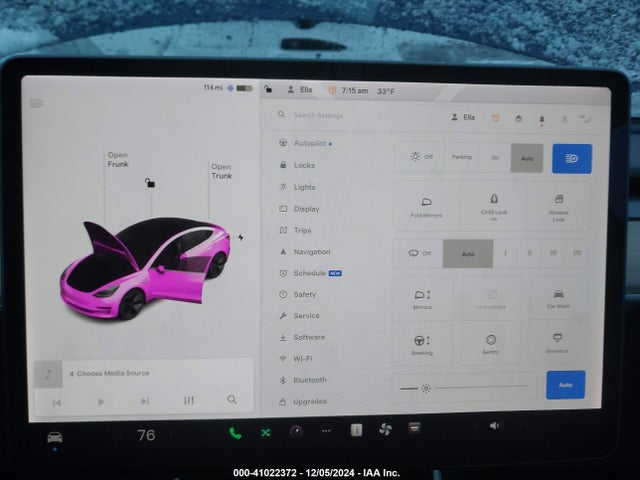640x480 pixels.
Task: Select wiper speed II
Action: (x=529, y=253)
